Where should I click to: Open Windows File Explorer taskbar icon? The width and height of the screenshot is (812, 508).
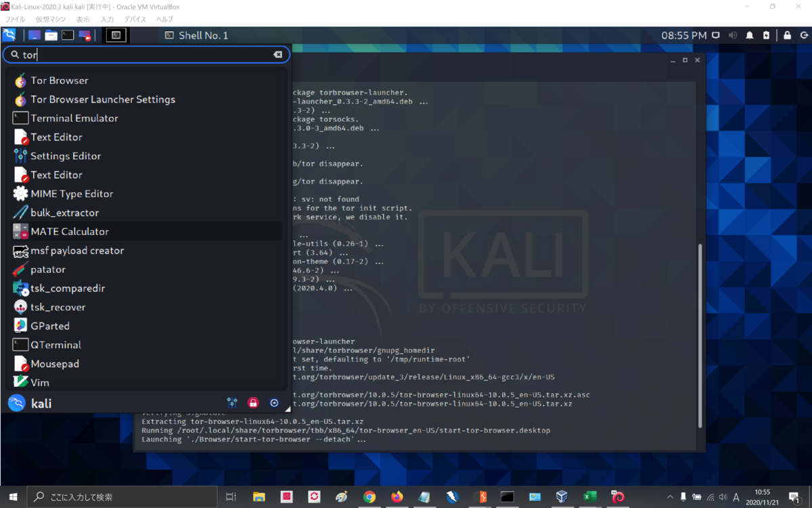[x=259, y=496]
